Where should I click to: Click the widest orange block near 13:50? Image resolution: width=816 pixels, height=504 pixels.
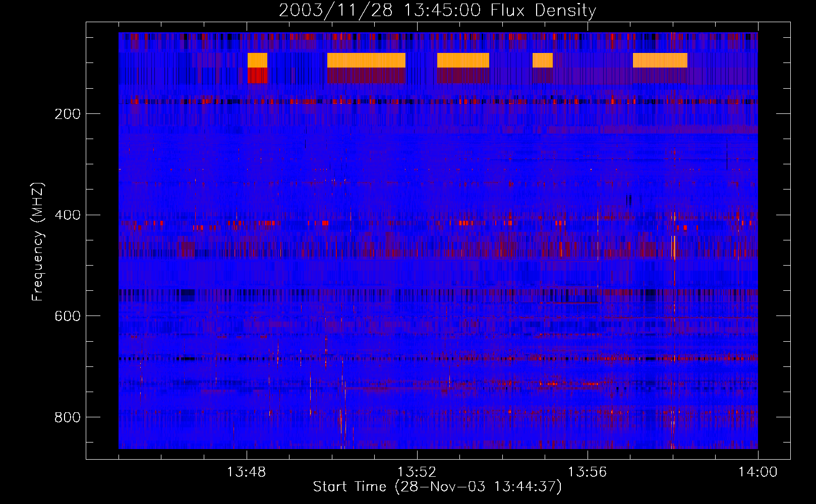pyautogui.click(x=366, y=60)
